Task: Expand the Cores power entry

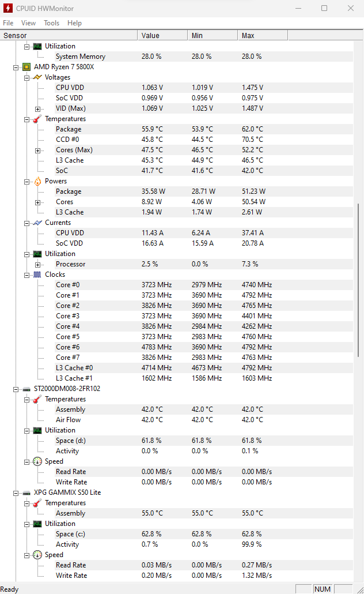Action: tap(37, 202)
